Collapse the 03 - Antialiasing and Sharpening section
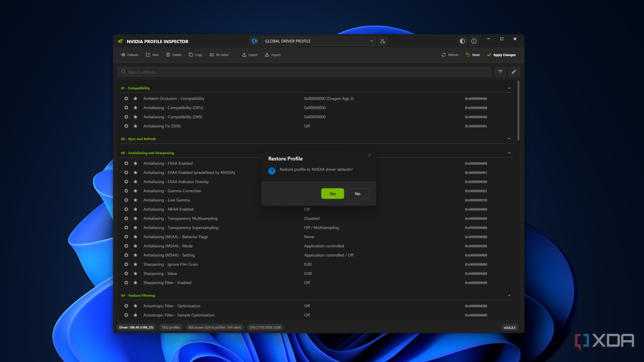Image resolution: width=644 pixels, height=362 pixels. [x=509, y=153]
